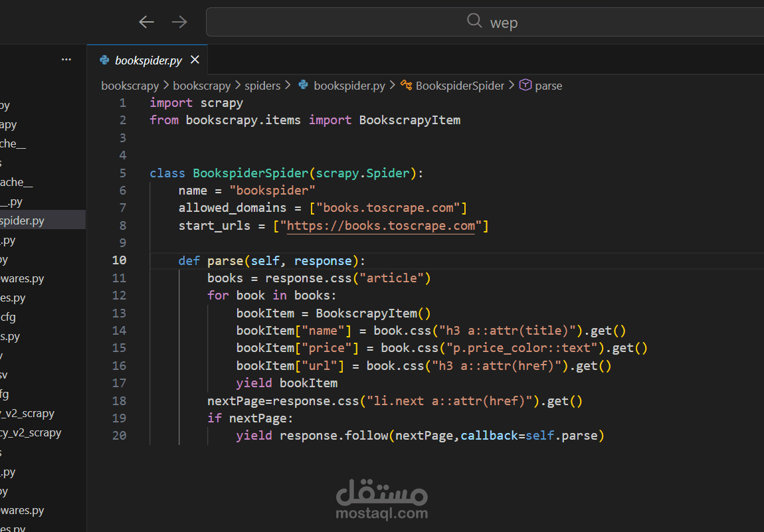Viewport: 764px width, 532px height.
Task: Select the bookspider.py editor tab
Action: pyautogui.click(x=148, y=60)
